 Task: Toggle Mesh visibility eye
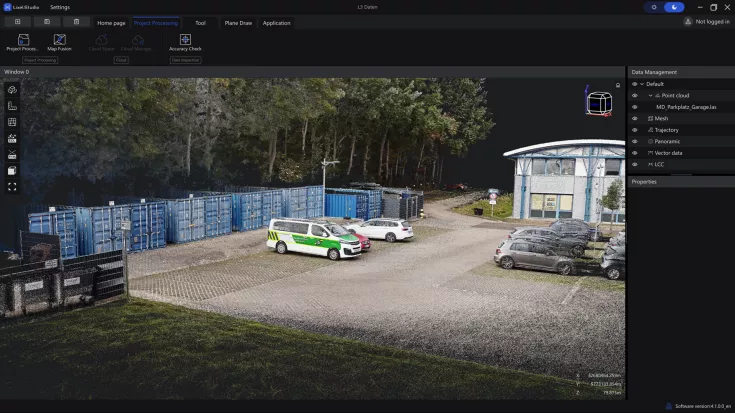635,119
